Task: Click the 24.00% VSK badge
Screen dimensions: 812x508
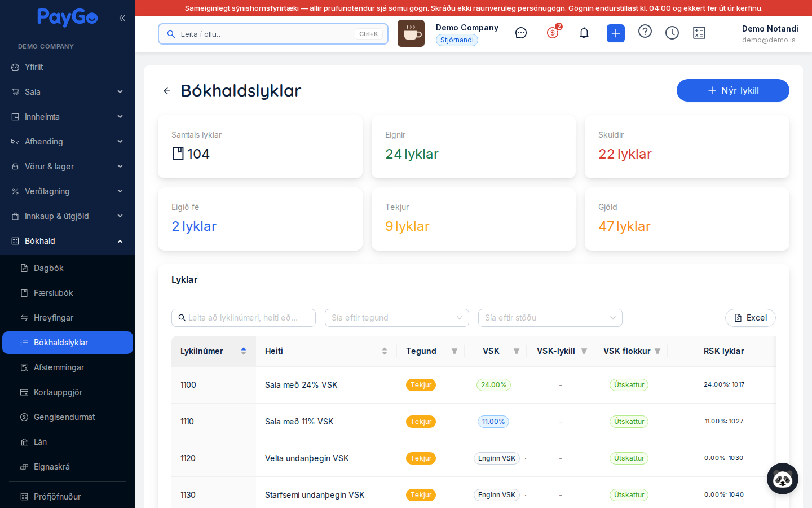Action: point(493,385)
